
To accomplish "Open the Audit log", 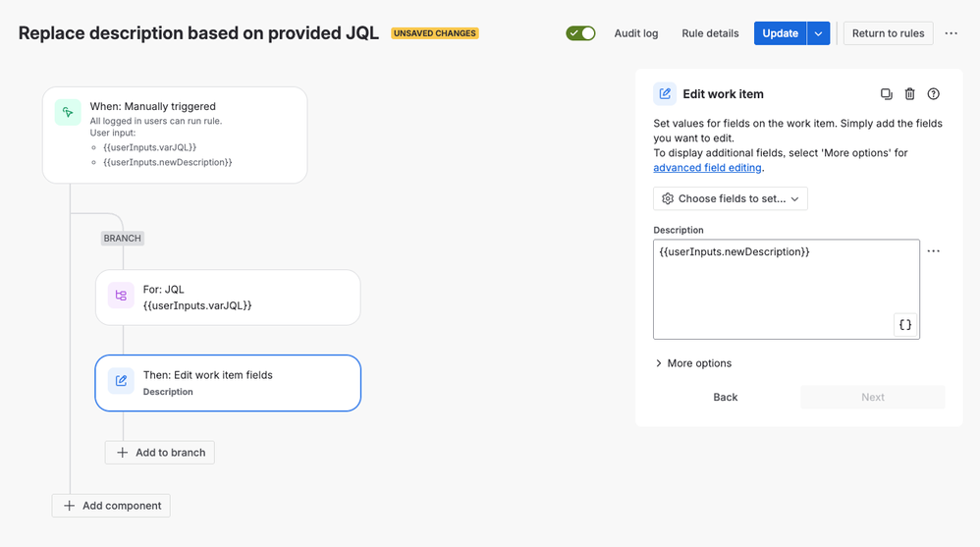I will click(x=635, y=33).
